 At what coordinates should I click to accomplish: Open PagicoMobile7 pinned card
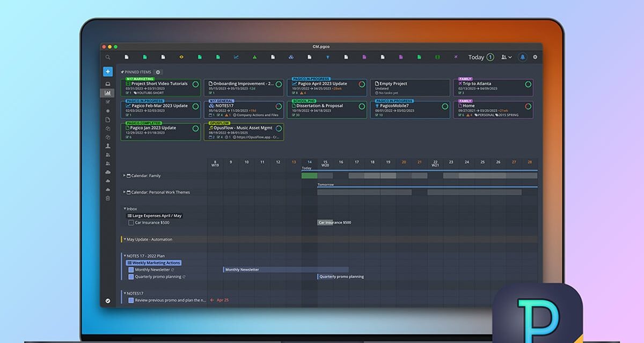pyautogui.click(x=410, y=110)
